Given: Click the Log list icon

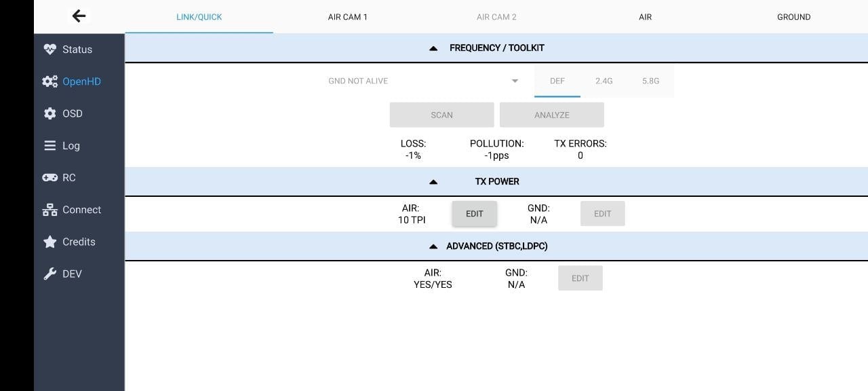Looking at the screenshot, I should coord(50,146).
